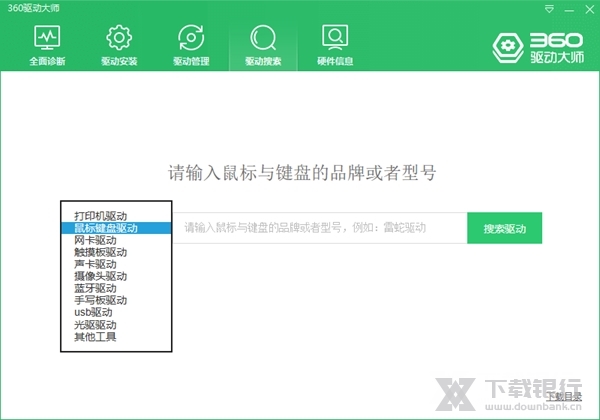Open the 硬件信息 tab
600x420 pixels.
pyautogui.click(x=335, y=45)
